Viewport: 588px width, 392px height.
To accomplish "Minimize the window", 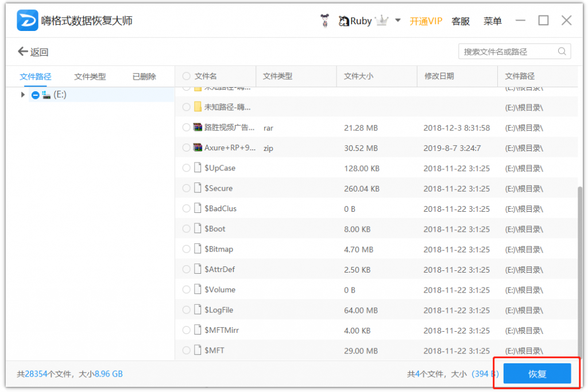I will tap(520, 20).
